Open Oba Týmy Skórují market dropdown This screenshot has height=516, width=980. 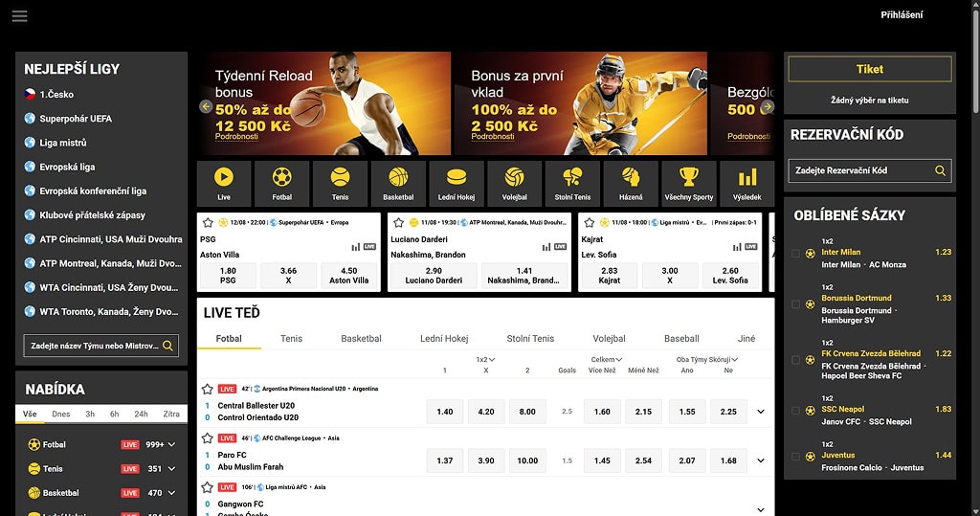tap(707, 360)
